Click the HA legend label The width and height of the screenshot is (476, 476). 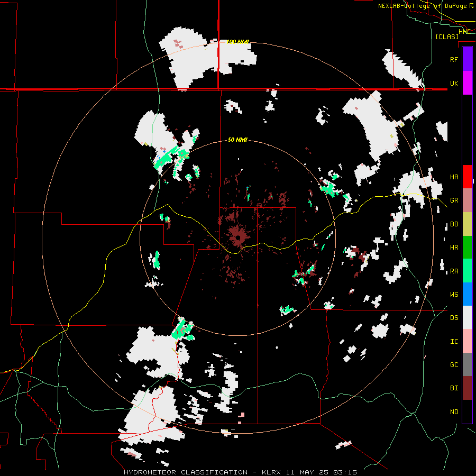[454, 177]
